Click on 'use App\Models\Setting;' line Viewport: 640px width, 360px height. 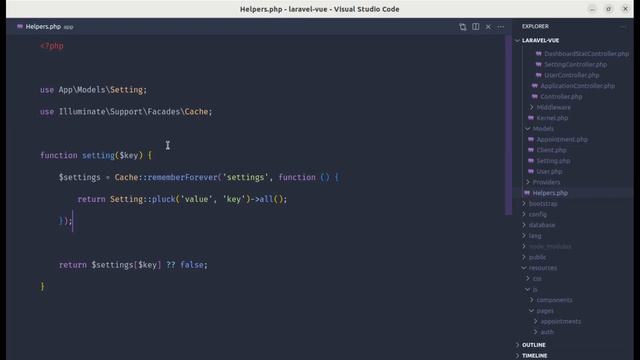click(x=93, y=90)
